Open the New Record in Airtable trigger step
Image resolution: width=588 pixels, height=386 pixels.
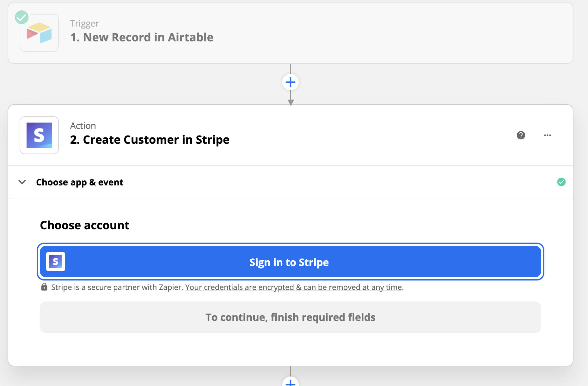tap(290, 33)
